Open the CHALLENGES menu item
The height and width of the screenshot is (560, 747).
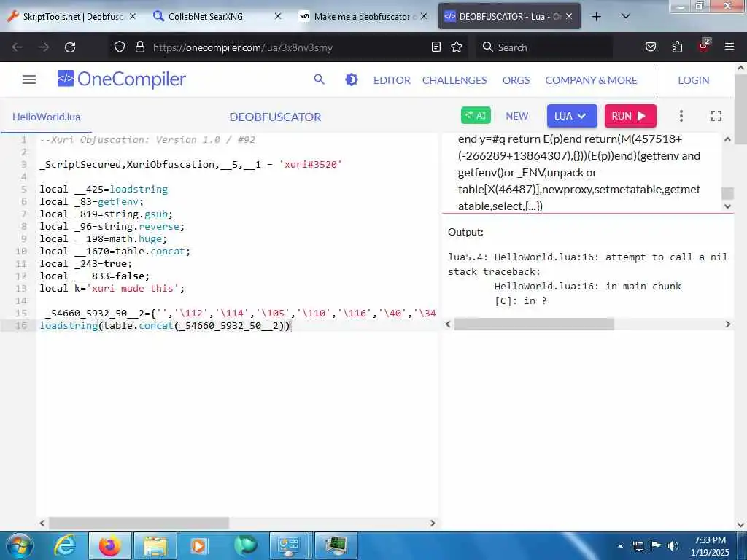454,80
